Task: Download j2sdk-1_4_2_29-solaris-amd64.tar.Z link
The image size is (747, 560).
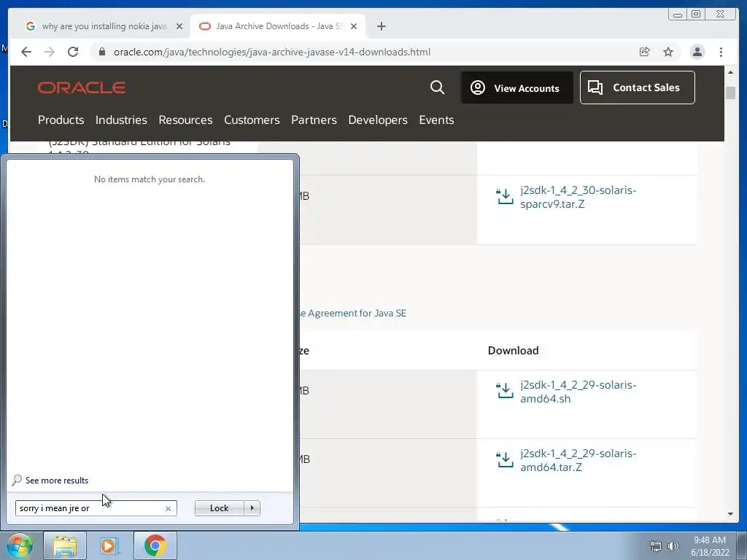Action: [x=578, y=461]
